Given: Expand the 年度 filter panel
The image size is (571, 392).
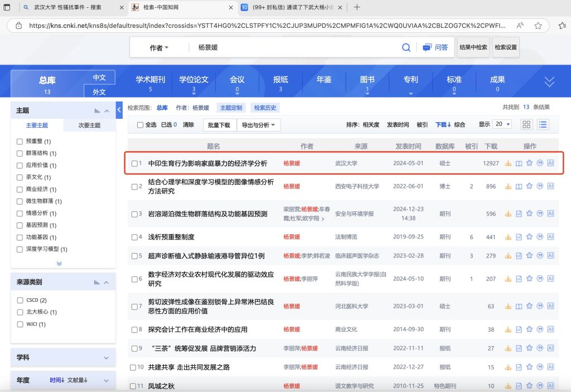Looking at the screenshot, I should coord(106,380).
